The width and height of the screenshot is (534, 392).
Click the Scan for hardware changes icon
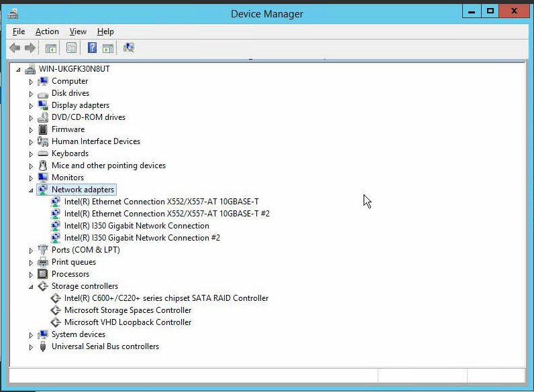click(x=129, y=48)
